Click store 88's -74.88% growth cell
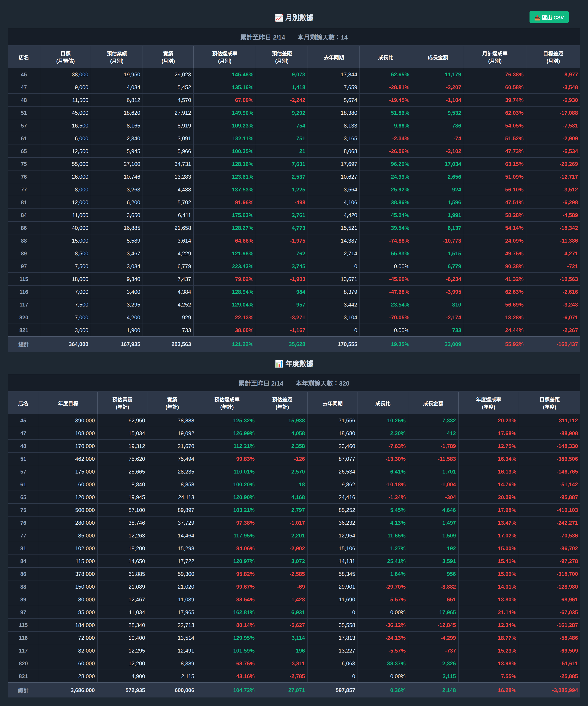 coord(399,241)
